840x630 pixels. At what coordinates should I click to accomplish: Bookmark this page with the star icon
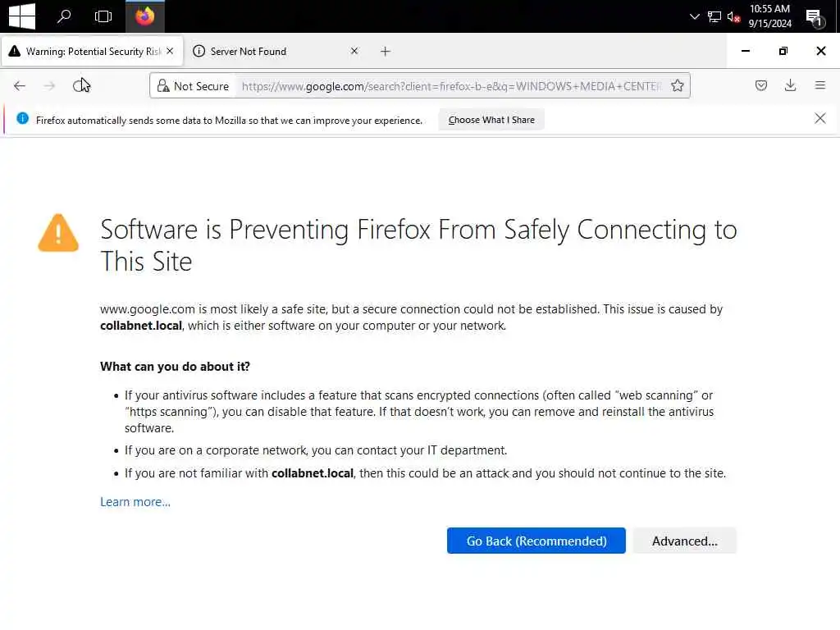[678, 85]
